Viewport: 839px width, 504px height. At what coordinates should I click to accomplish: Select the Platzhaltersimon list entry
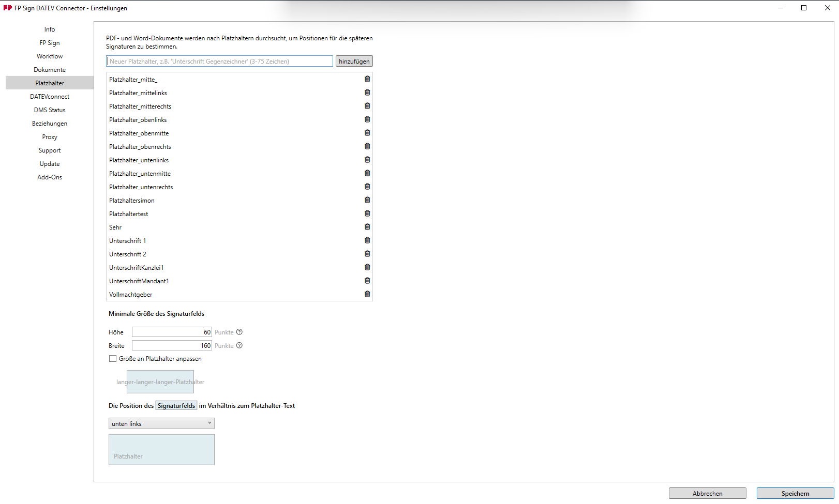pos(239,200)
